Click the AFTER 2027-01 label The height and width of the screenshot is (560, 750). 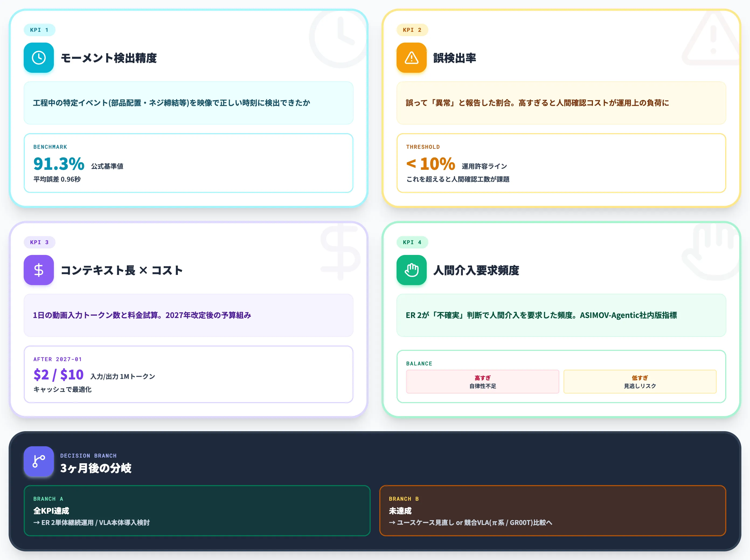coord(58,359)
